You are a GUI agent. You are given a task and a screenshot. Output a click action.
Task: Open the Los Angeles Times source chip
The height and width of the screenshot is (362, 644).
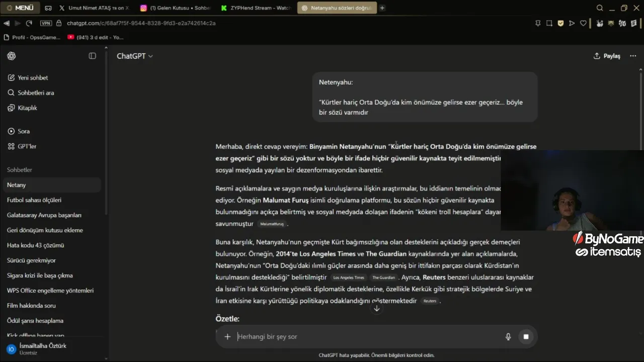tap(349, 278)
